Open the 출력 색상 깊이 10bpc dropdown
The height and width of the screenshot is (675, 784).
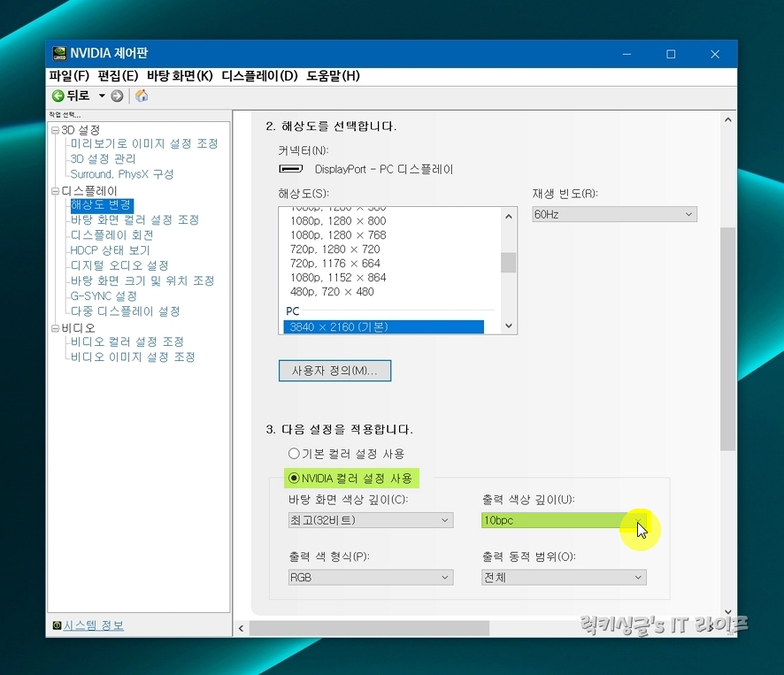click(635, 521)
